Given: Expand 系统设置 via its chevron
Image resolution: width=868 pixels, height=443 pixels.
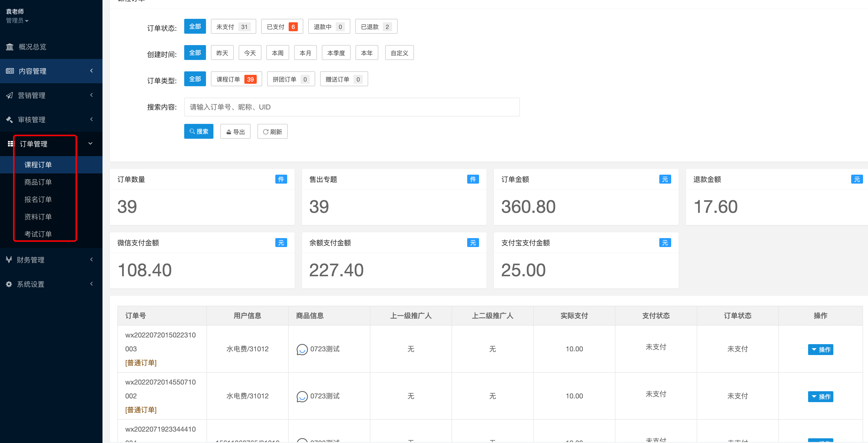Looking at the screenshot, I should coord(91,284).
